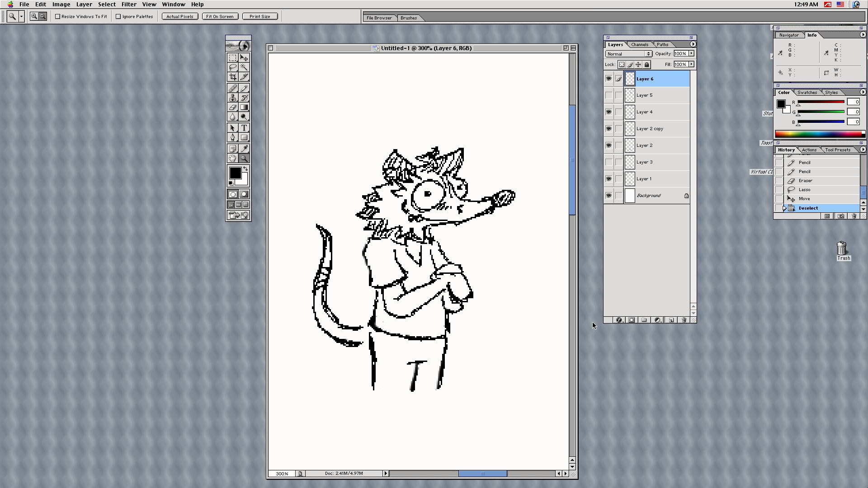The width and height of the screenshot is (868, 488).
Task: Open the Opacity slider arrow
Action: (691, 53)
